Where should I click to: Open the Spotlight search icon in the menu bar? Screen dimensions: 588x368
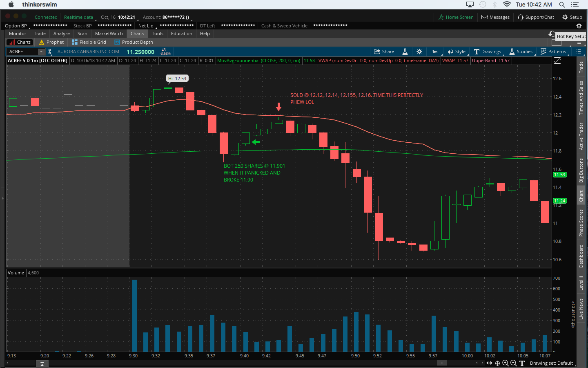pos(562,4)
